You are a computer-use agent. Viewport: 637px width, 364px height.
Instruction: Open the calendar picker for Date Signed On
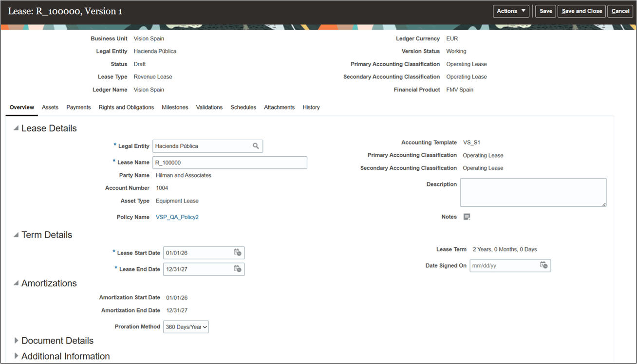[x=544, y=265]
